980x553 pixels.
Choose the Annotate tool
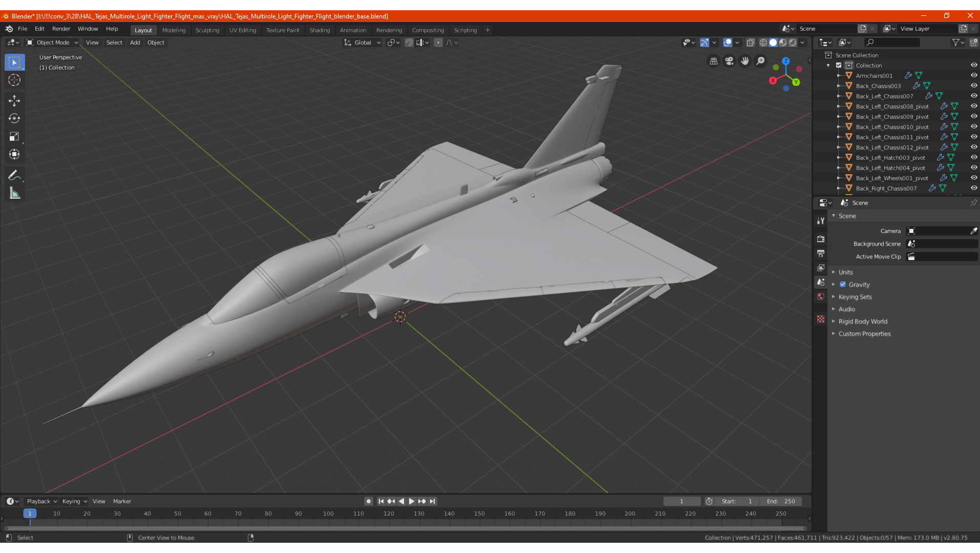pos(14,175)
